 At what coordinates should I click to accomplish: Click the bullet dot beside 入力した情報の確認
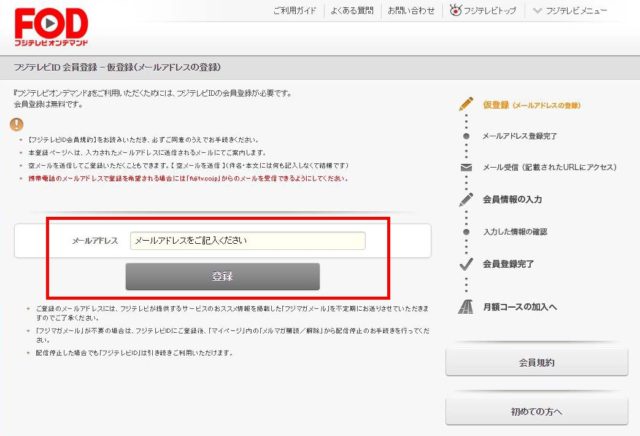(466, 232)
